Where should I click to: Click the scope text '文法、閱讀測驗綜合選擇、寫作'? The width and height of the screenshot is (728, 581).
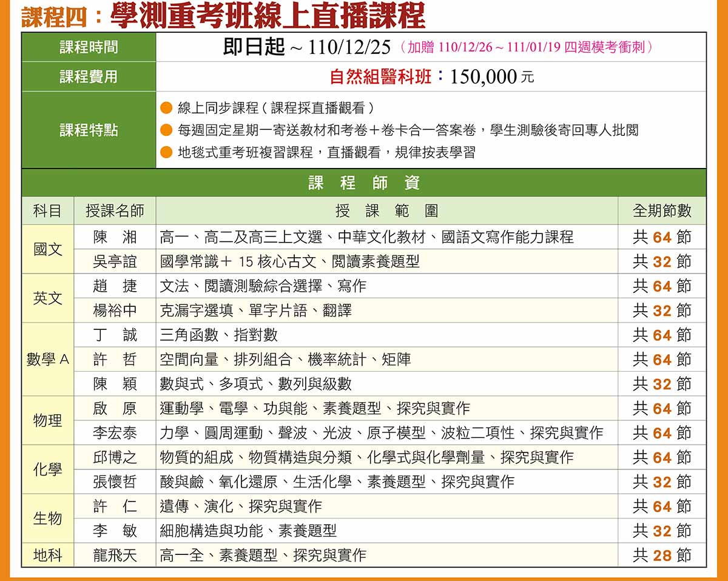(x=263, y=286)
